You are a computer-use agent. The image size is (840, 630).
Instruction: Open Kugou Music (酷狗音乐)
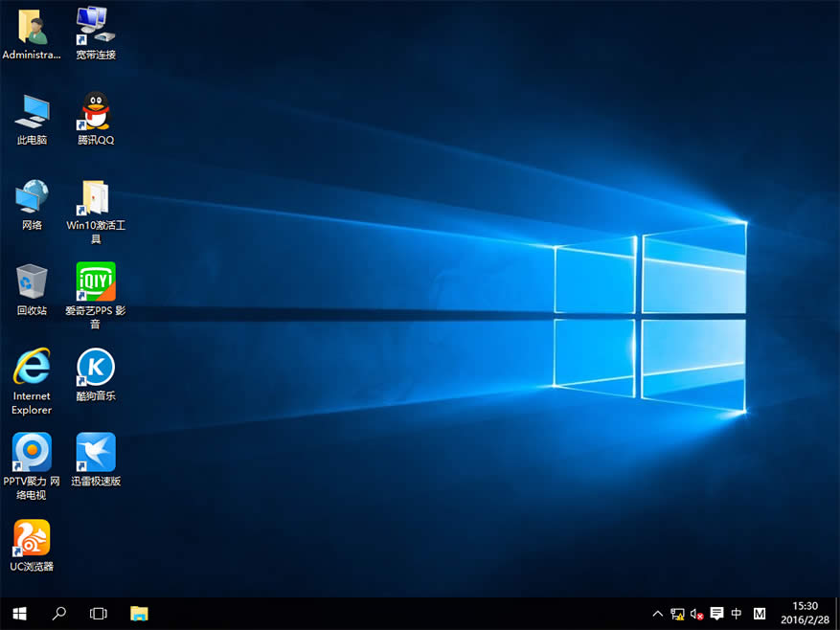tap(95, 367)
